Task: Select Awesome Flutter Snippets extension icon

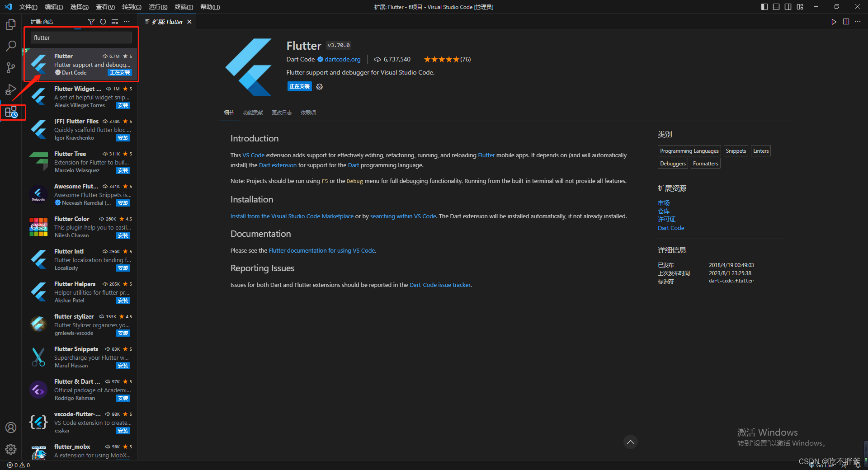Action: [x=38, y=195]
